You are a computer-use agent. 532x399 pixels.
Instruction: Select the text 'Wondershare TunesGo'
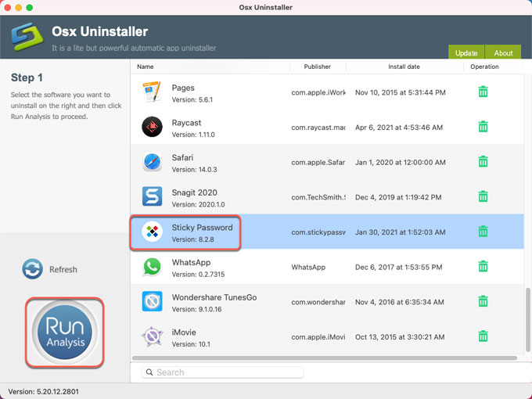[x=214, y=297]
